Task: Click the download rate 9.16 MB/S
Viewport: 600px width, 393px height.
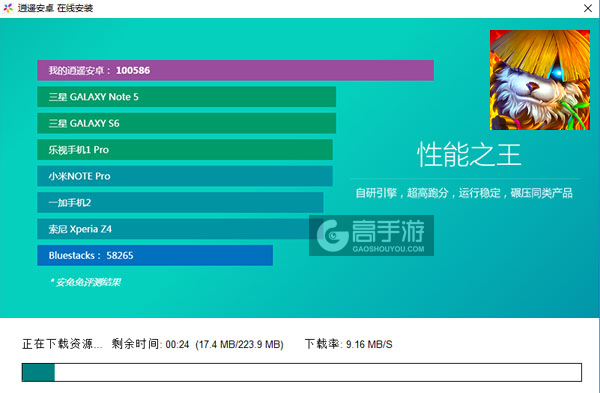Action: click(x=369, y=344)
